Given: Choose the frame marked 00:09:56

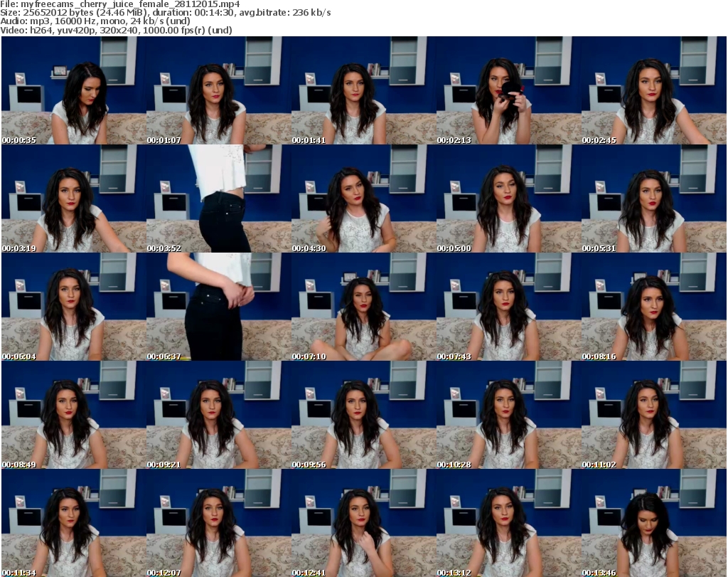Looking at the screenshot, I should [x=363, y=415].
